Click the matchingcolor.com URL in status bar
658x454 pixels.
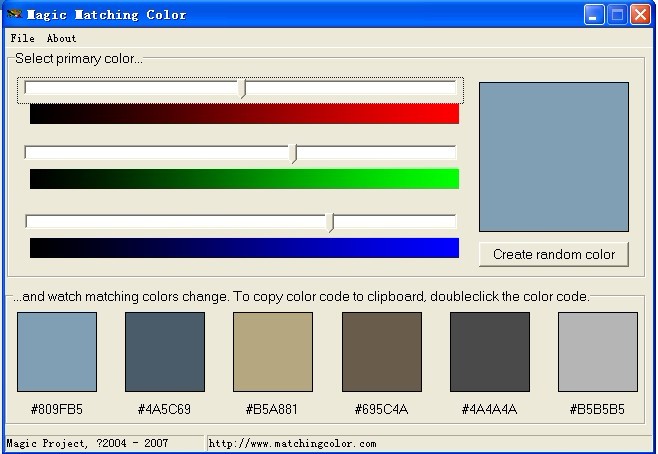(292, 444)
